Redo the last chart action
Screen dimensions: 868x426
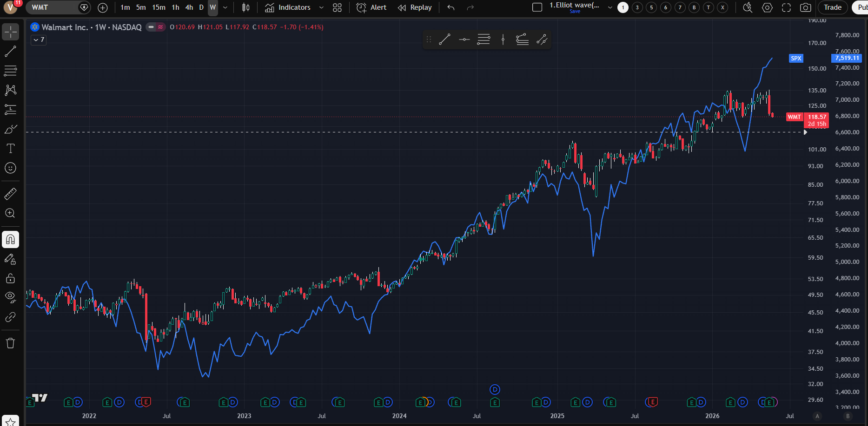click(470, 7)
